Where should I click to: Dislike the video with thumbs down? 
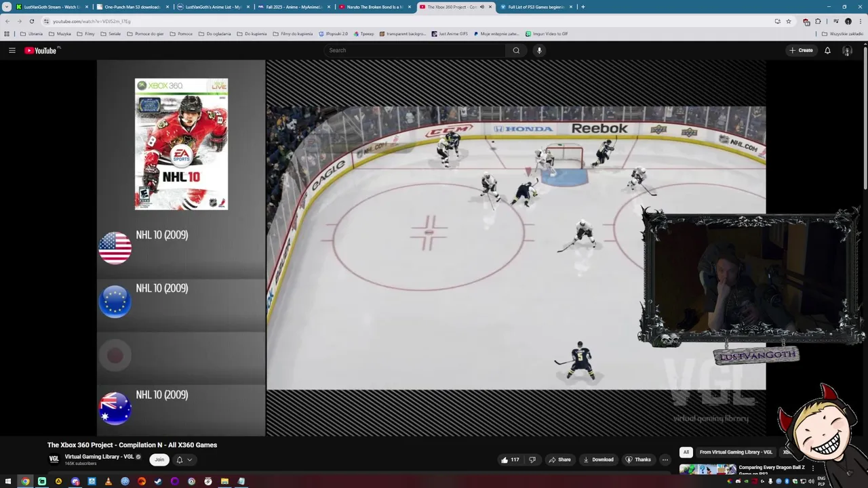pyautogui.click(x=532, y=460)
